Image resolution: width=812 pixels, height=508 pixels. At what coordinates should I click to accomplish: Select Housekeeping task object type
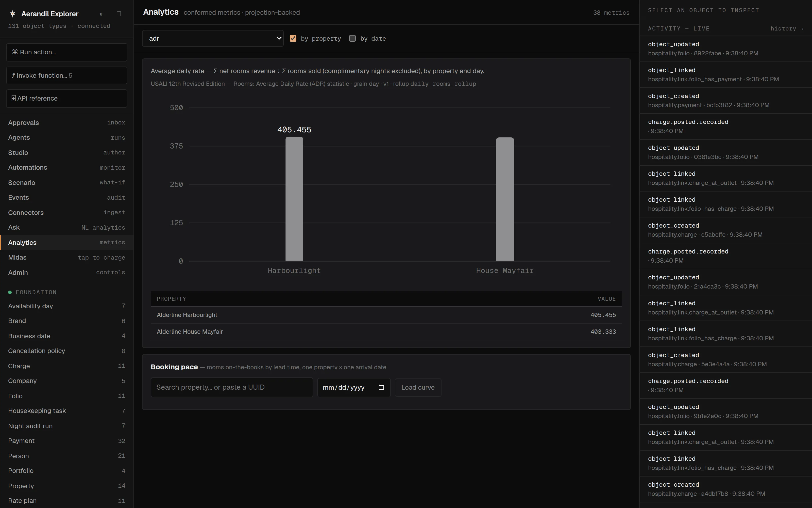pyautogui.click(x=66, y=411)
